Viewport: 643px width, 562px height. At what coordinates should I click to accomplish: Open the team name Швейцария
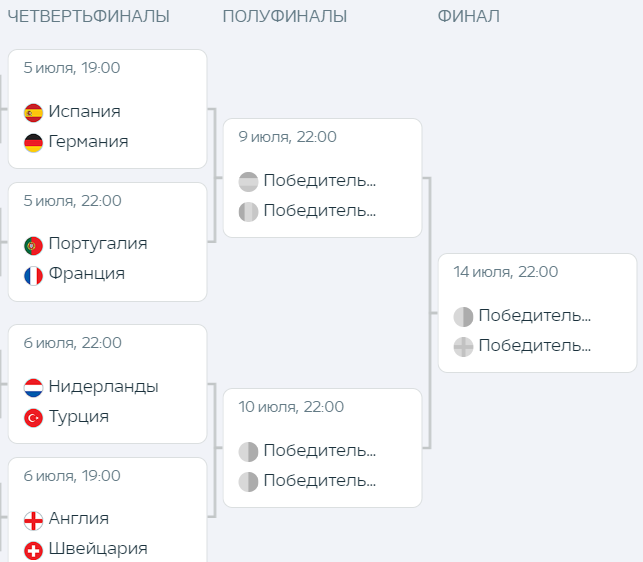[x=98, y=549]
